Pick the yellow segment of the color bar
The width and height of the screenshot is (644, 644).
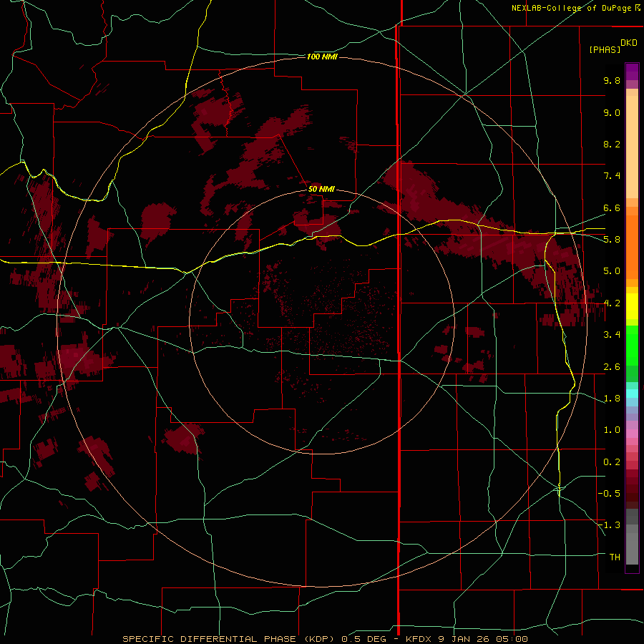point(632,306)
